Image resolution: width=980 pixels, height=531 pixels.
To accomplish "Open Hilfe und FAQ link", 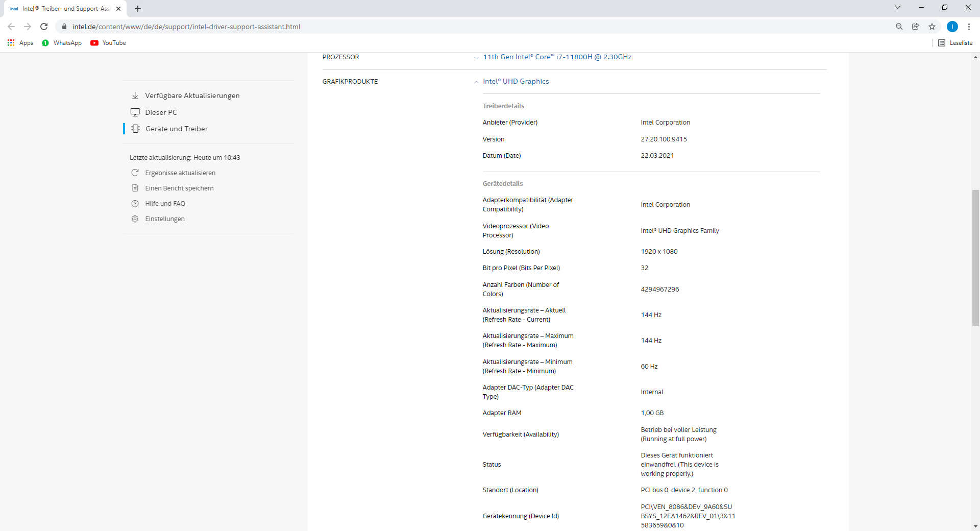I will 165,204.
